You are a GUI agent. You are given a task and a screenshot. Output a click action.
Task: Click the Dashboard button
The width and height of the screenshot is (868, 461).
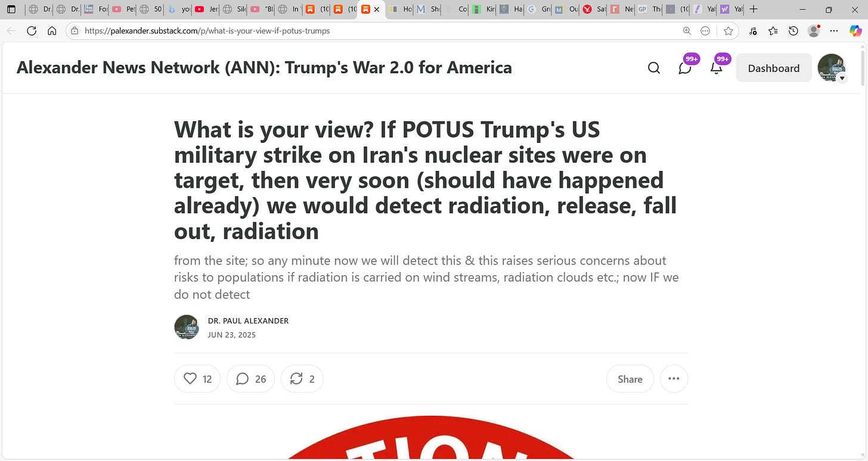774,68
